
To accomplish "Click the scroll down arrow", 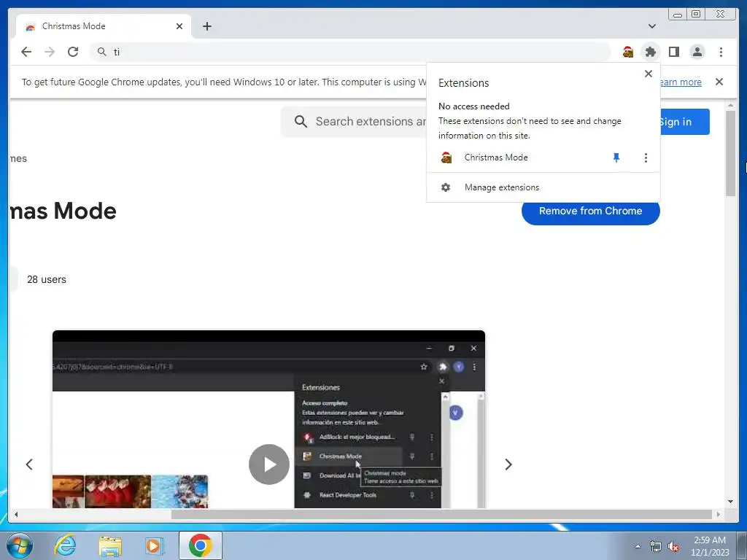I will click(730, 502).
